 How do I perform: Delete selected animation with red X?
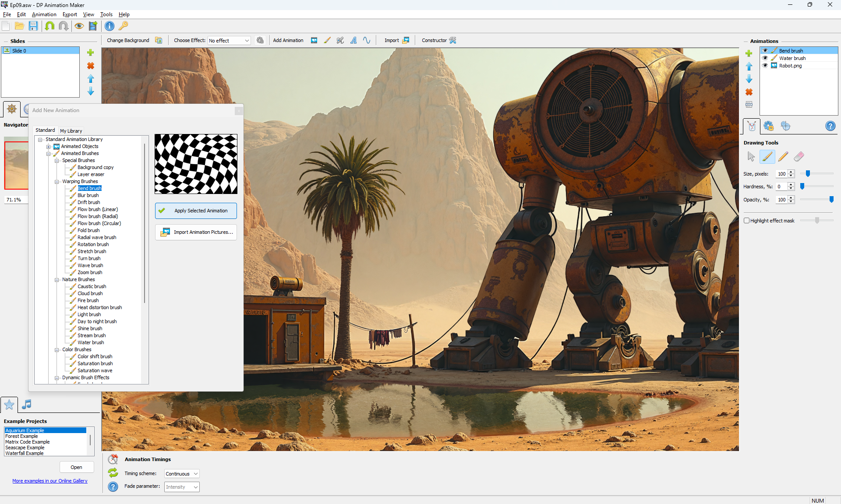[749, 92]
